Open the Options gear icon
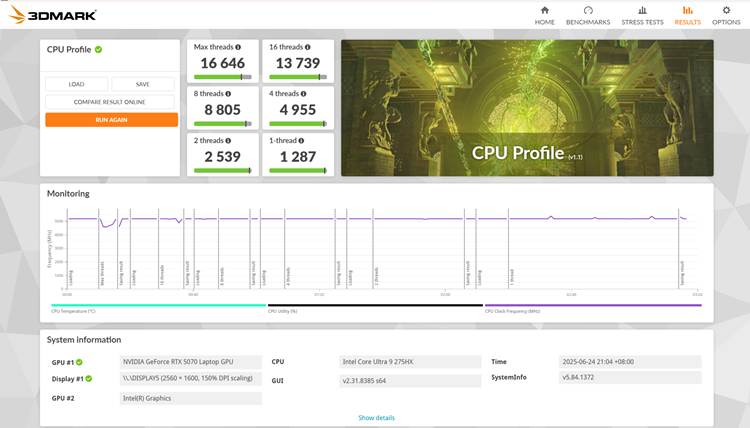This screenshot has height=428, width=750. point(726,10)
